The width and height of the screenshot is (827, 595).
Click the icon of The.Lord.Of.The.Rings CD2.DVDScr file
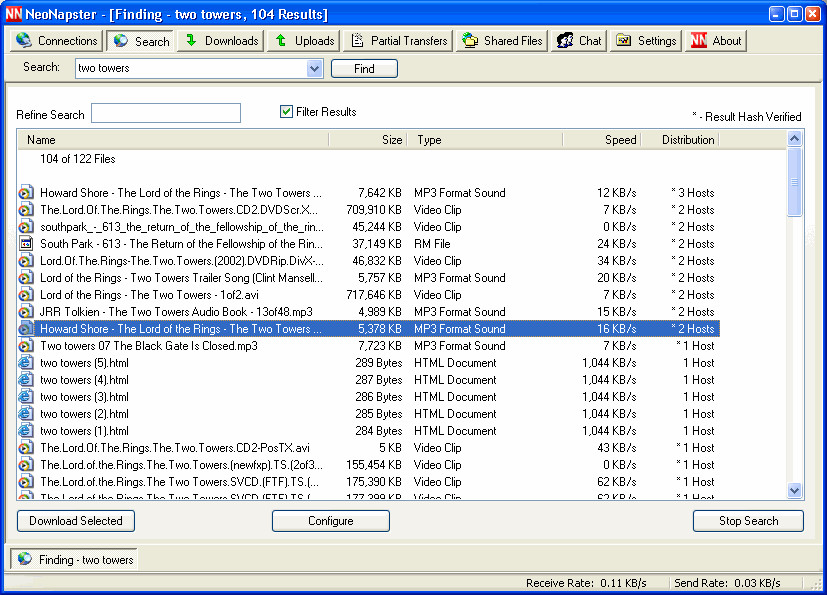tap(26, 209)
